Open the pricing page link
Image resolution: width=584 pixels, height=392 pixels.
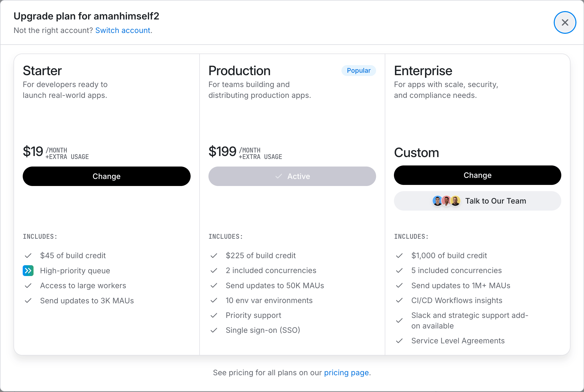346,373
